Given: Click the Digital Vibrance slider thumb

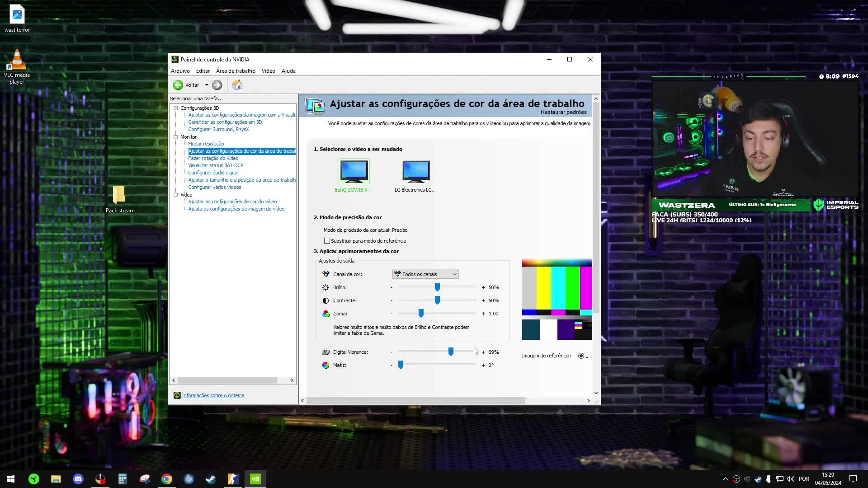Looking at the screenshot, I should [451, 352].
